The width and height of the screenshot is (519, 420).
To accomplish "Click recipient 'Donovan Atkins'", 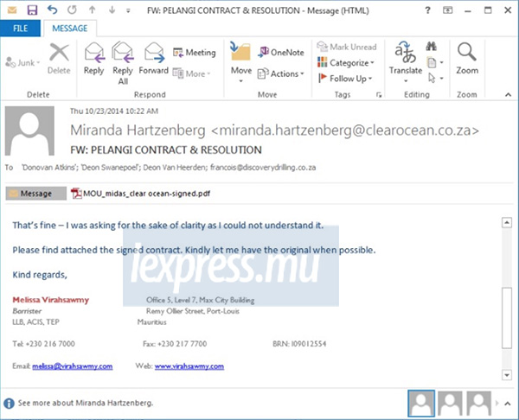I will (x=48, y=168).
